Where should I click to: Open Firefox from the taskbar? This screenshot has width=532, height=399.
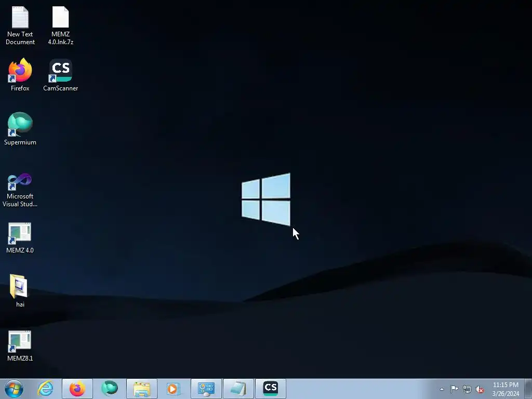[x=77, y=389]
